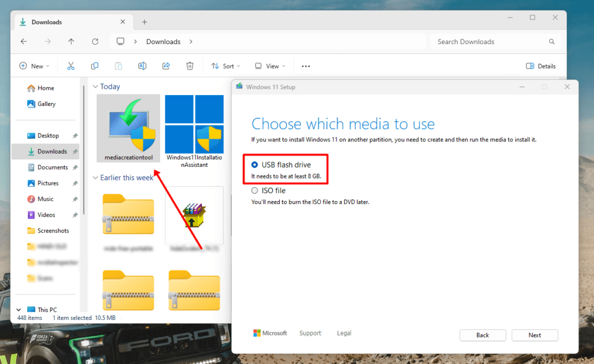
Task: Click Next in Windows 11 Setup
Action: click(x=534, y=335)
